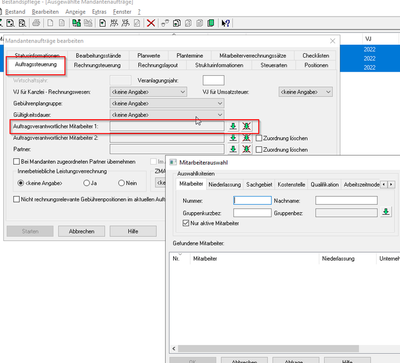This screenshot has width=400, height=363.
Task: Open the Bearbeiten menu
Action: click(x=45, y=12)
